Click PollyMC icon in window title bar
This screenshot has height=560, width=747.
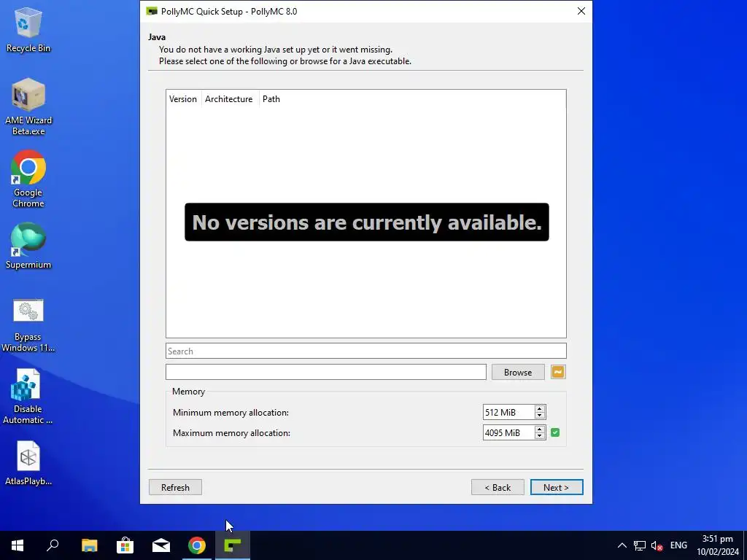(x=152, y=12)
